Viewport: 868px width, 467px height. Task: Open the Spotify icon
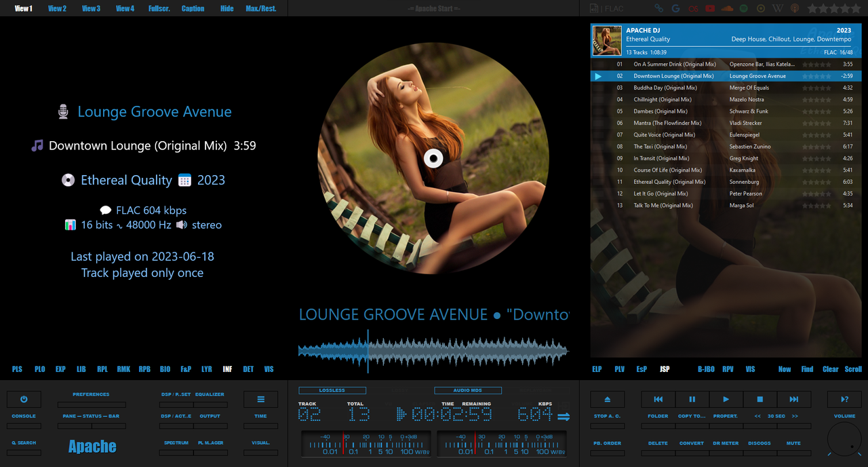744,8
